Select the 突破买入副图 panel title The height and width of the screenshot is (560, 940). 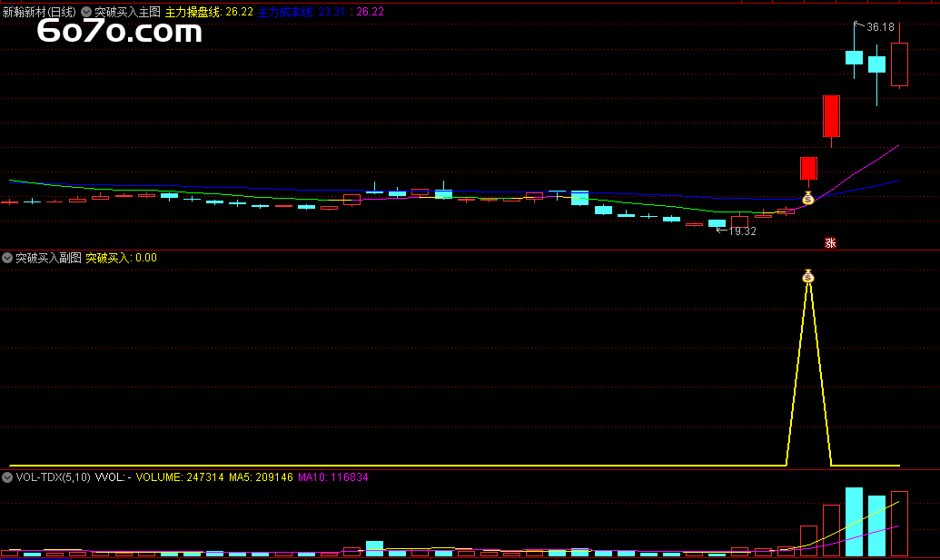48,258
